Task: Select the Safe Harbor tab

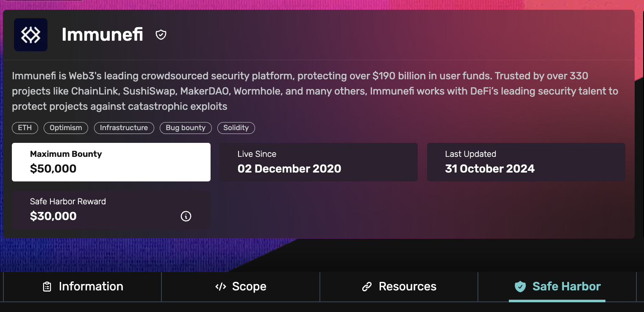Action: click(x=557, y=287)
